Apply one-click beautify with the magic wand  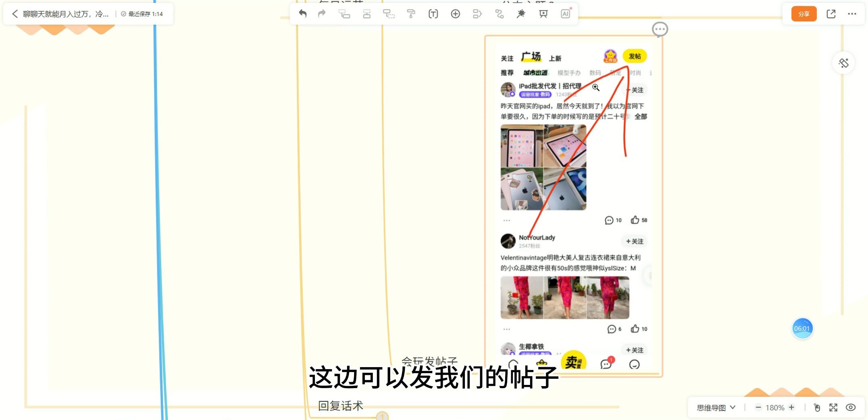coord(521,14)
